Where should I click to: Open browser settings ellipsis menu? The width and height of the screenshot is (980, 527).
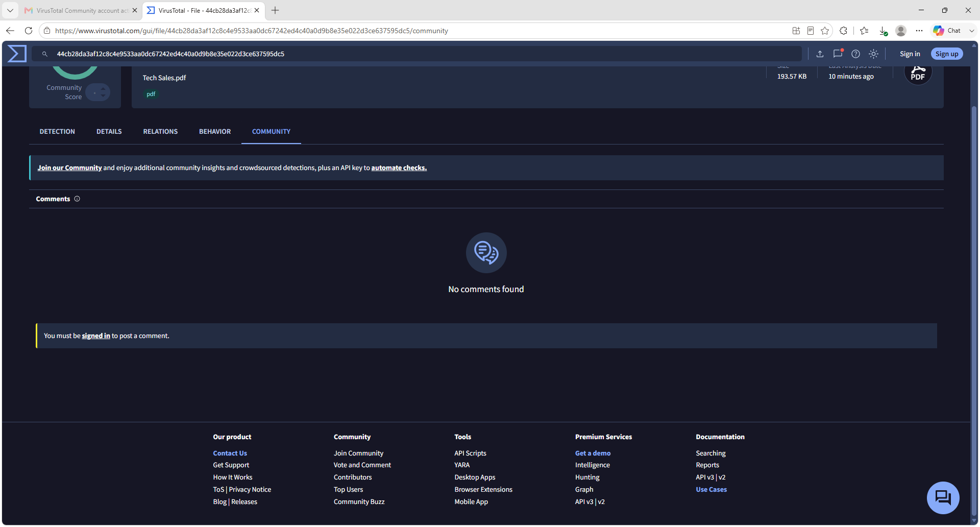tap(919, 31)
